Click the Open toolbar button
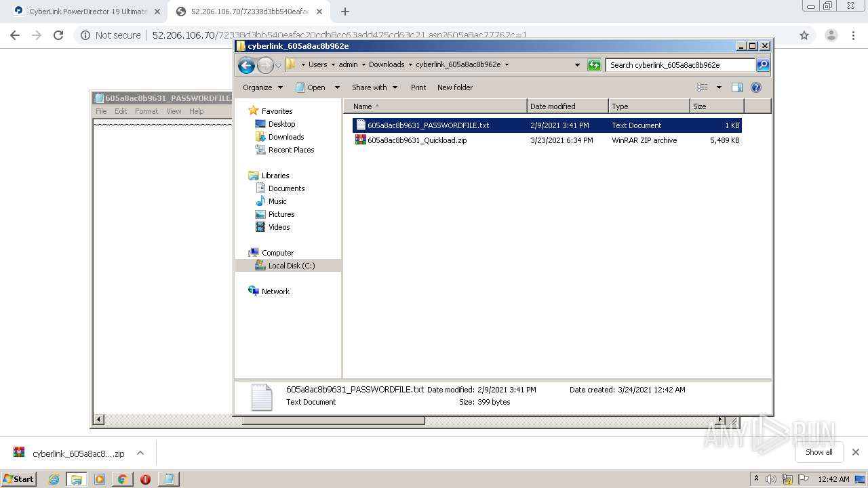This screenshot has height=488, width=868. [x=311, y=87]
